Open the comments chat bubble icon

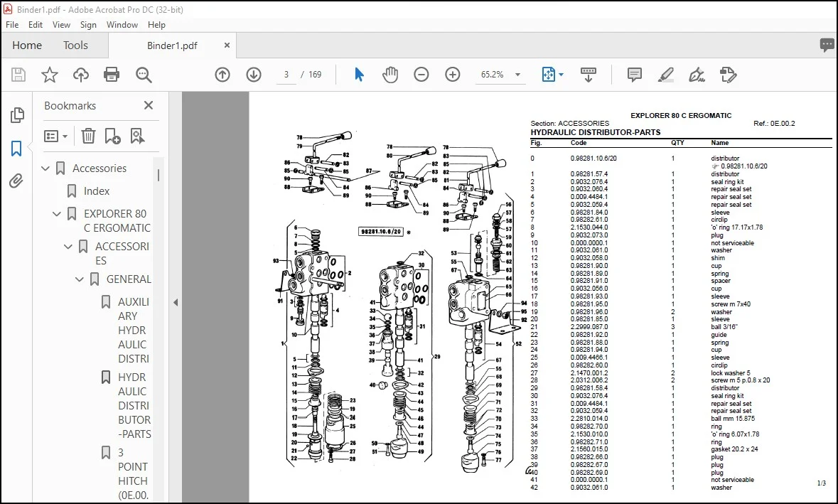[x=827, y=45]
